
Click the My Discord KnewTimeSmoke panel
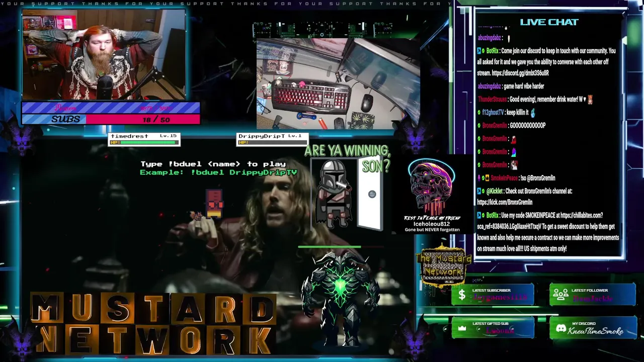coord(593,328)
